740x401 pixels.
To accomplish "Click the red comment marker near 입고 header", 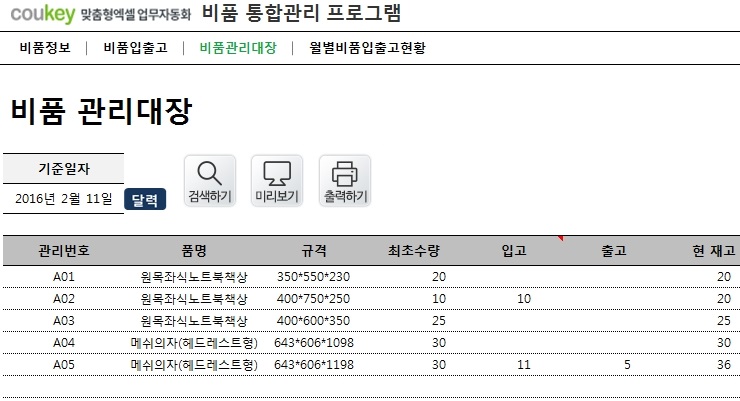I will point(561,238).
